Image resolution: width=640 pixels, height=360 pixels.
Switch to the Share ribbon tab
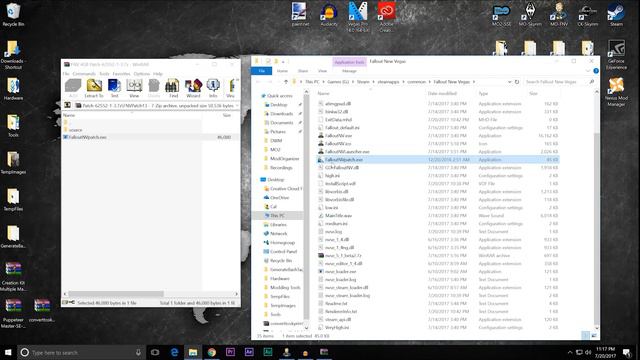pos(303,71)
